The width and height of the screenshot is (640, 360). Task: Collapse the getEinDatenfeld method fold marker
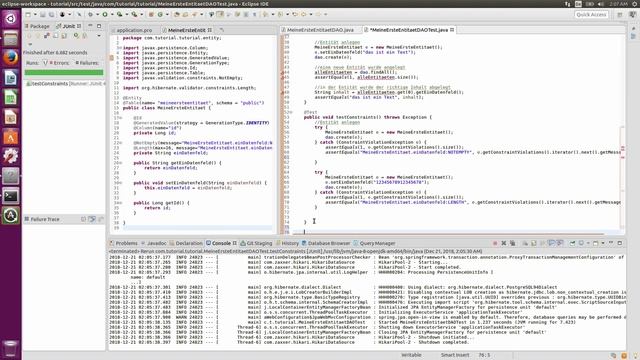[x=120, y=163]
